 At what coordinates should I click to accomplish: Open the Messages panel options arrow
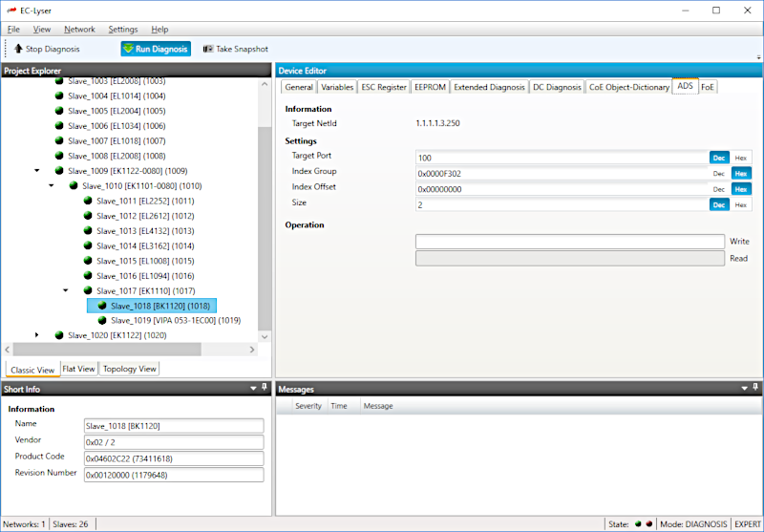pyautogui.click(x=743, y=388)
